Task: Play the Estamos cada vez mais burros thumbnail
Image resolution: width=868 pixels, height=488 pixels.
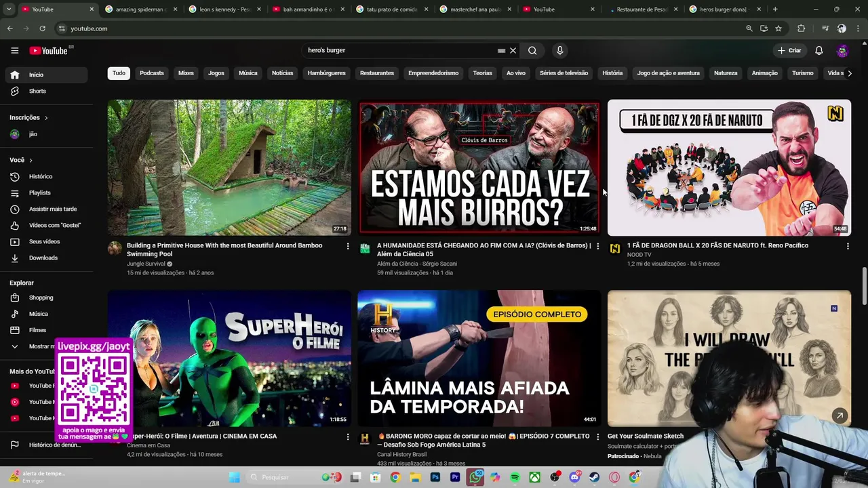Action: pos(479,167)
